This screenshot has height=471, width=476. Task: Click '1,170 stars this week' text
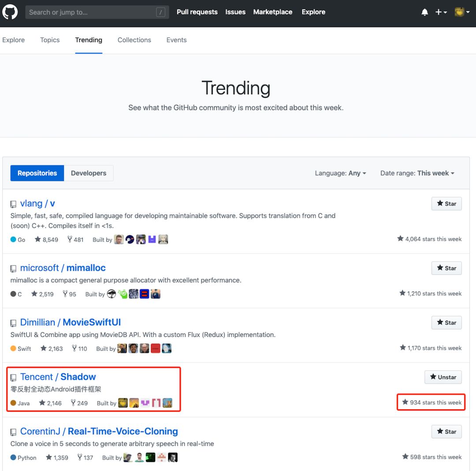431,348
